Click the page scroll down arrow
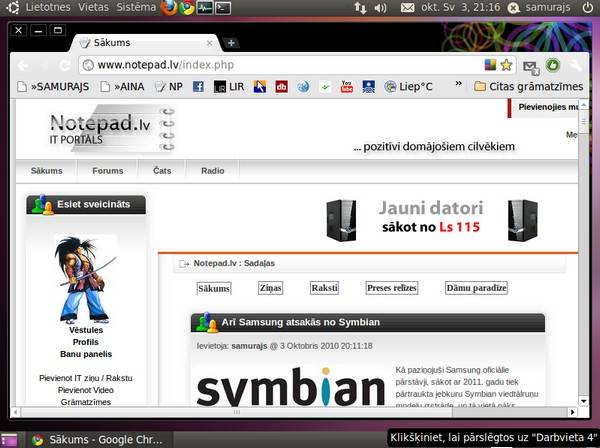The width and height of the screenshot is (600, 448). (584, 401)
